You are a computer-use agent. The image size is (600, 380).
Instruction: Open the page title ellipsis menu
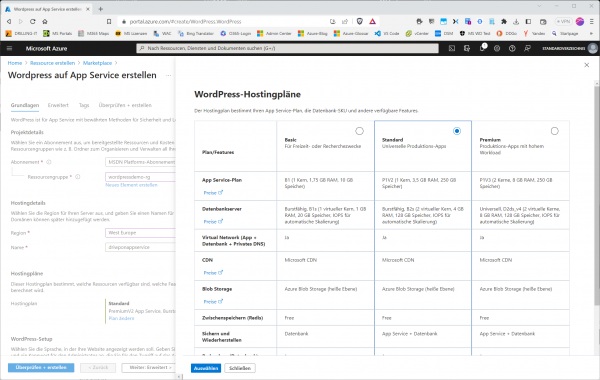[x=168, y=75]
